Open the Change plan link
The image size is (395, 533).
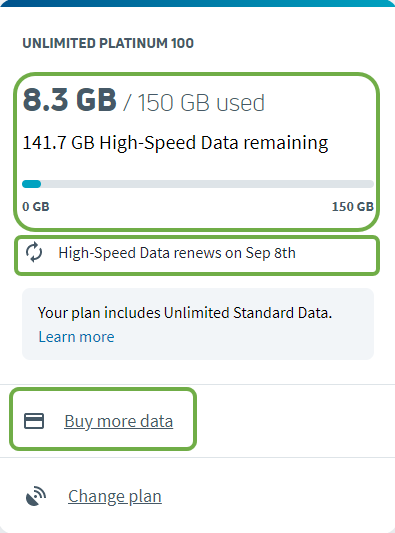(x=115, y=496)
